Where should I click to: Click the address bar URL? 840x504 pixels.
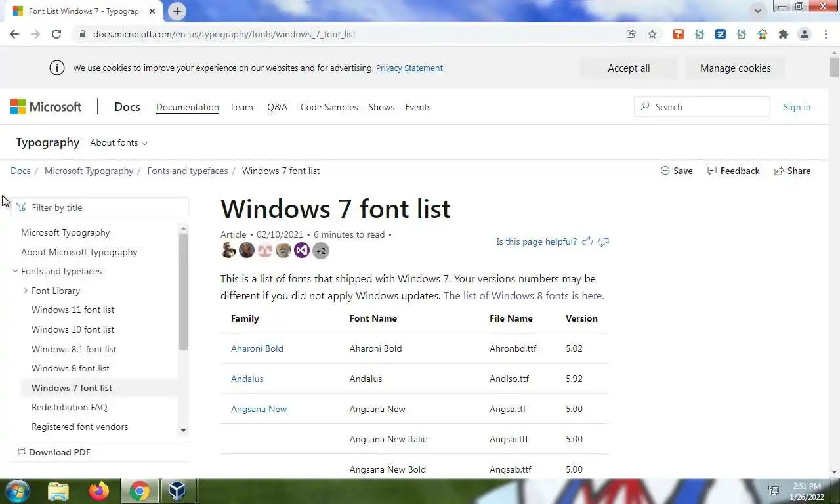(x=224, y=34)
